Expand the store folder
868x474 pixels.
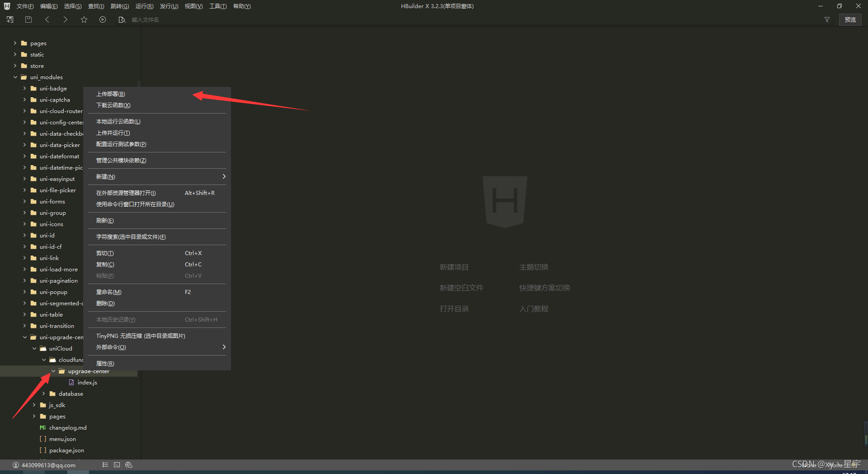click(15, 66)
